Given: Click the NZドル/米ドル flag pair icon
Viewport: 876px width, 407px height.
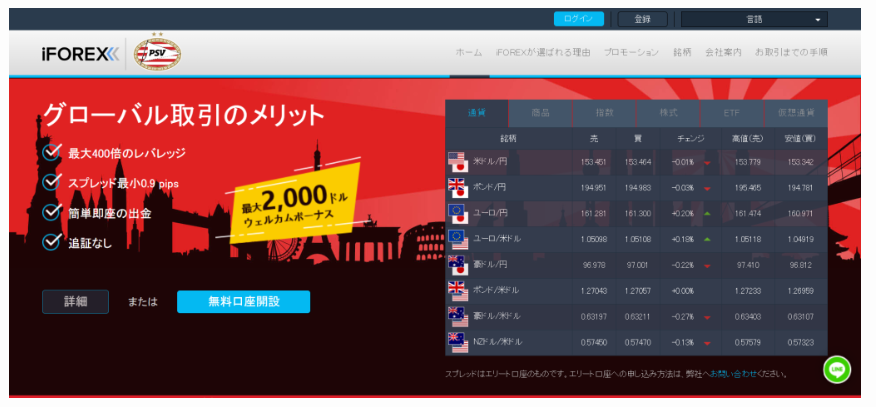Looking at the screenshot, I should 458,342.
